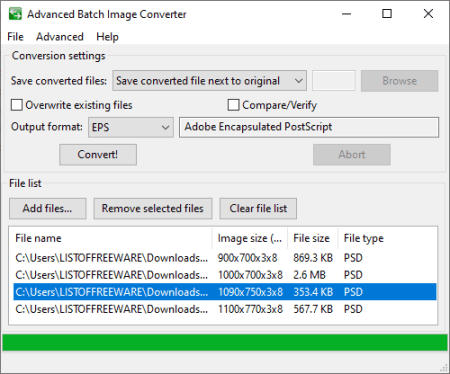This screenshot has height=374, width=450.
Task: Select the file row sized 900x700x3x8
Action: (225, 258)
